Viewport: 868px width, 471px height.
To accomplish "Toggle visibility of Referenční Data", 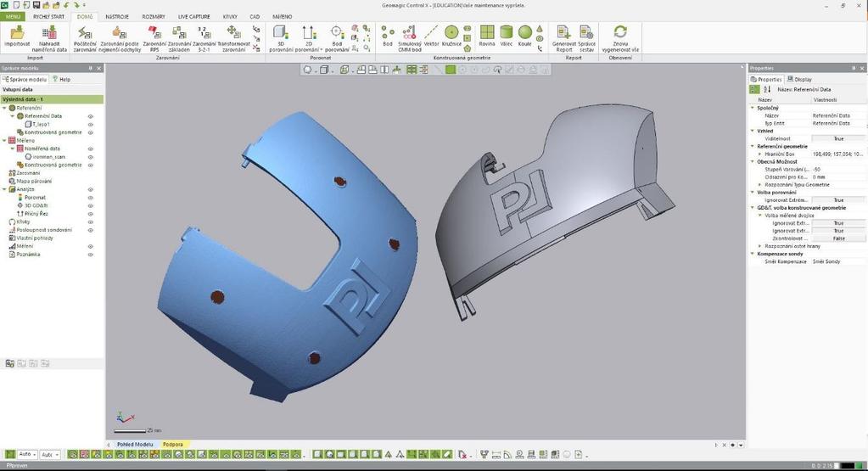I will pyautogui.click(x=90, y=116).
